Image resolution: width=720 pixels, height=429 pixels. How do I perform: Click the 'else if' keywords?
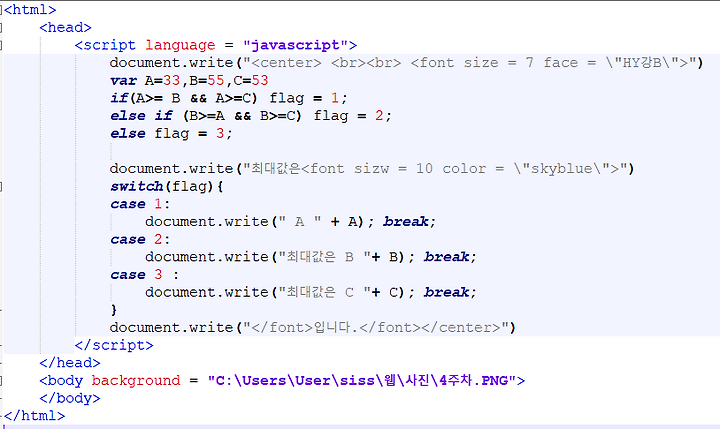[x=141, y=116]
